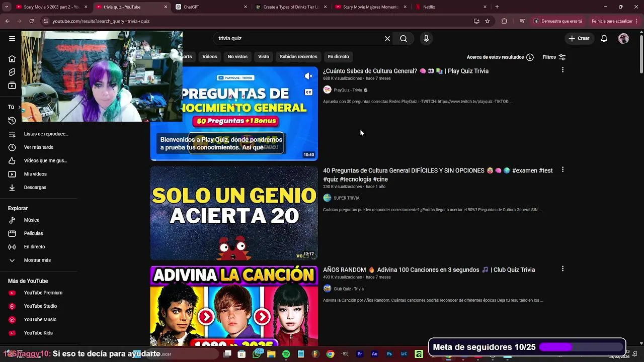Filter results by the En directo chip

pyautogui.click(x=338, y=57)
